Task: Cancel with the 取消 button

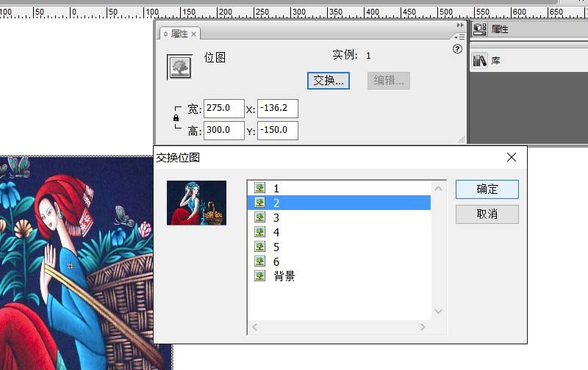Action: [x=487, y=214]
